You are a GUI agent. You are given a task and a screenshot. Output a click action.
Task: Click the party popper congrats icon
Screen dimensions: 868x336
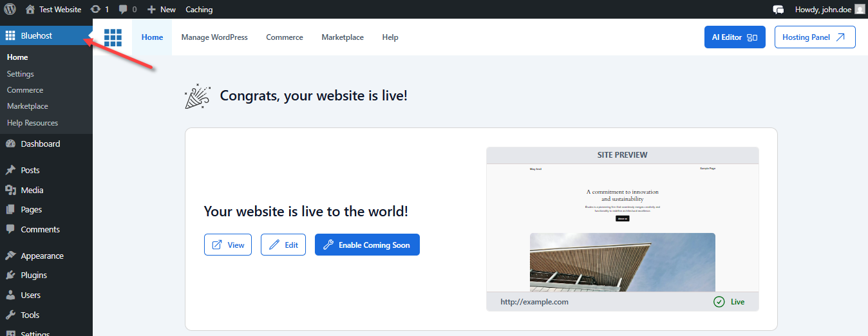click(x=196, y=97)
